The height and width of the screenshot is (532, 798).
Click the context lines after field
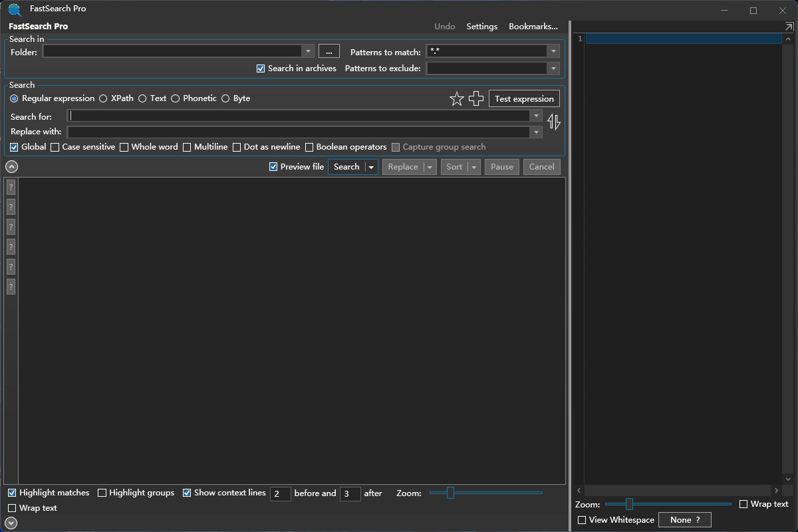tap(350, 493)
